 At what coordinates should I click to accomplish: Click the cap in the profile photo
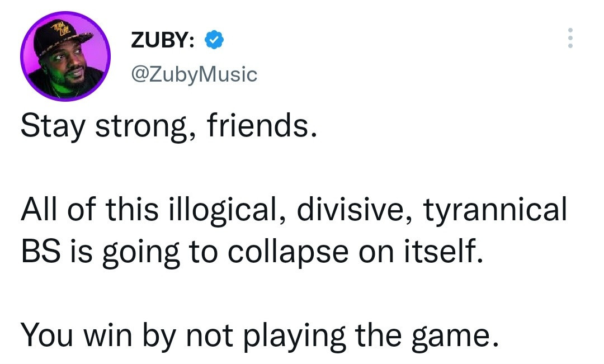(x=62, y=39)
